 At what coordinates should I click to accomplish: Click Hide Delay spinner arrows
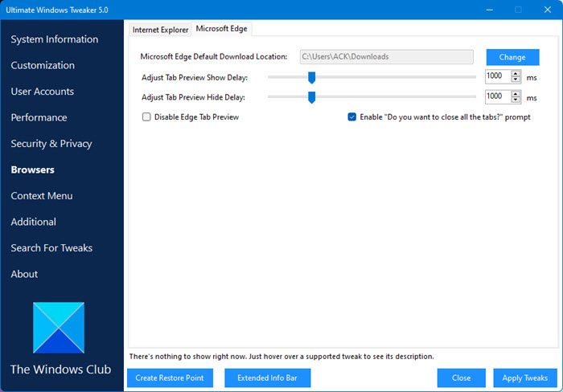[517, 96]
